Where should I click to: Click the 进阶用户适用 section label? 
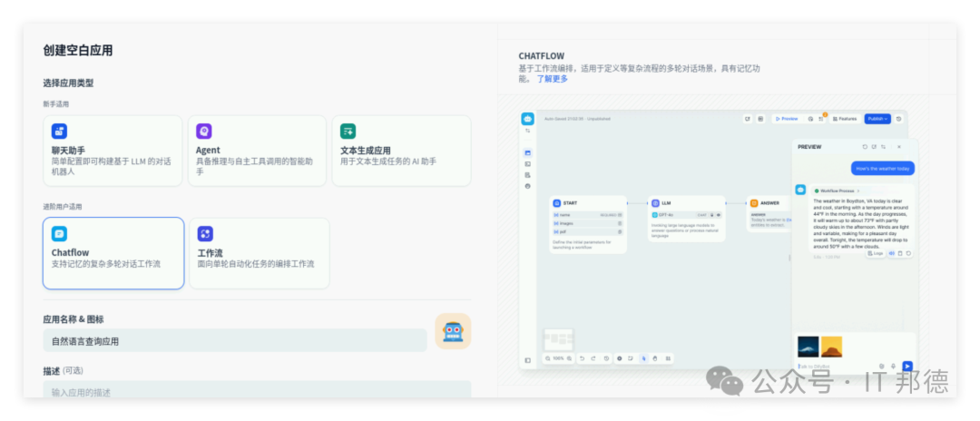[x=62, y=206]
